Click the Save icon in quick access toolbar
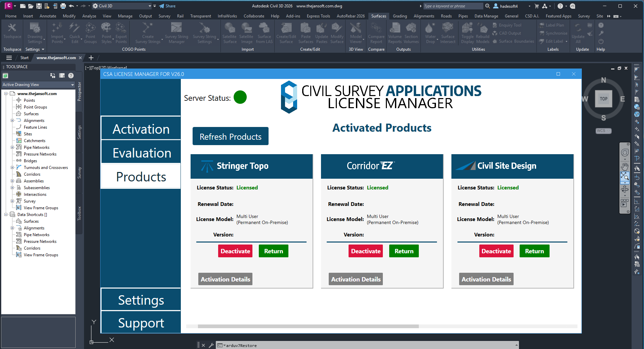This screenshot has height=349, width=644. click(x=39, y=6)
